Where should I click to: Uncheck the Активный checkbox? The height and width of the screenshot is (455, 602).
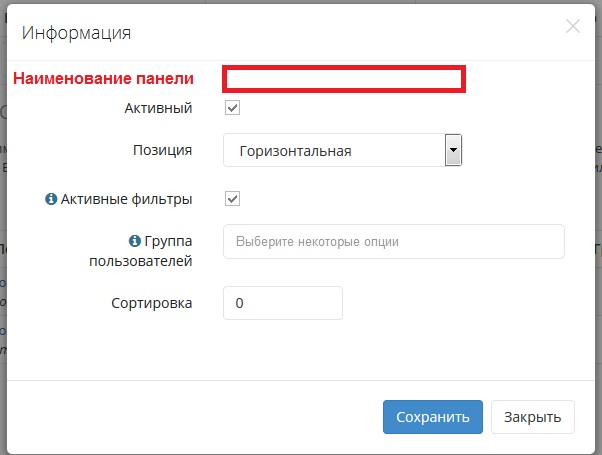pos(232,108)
